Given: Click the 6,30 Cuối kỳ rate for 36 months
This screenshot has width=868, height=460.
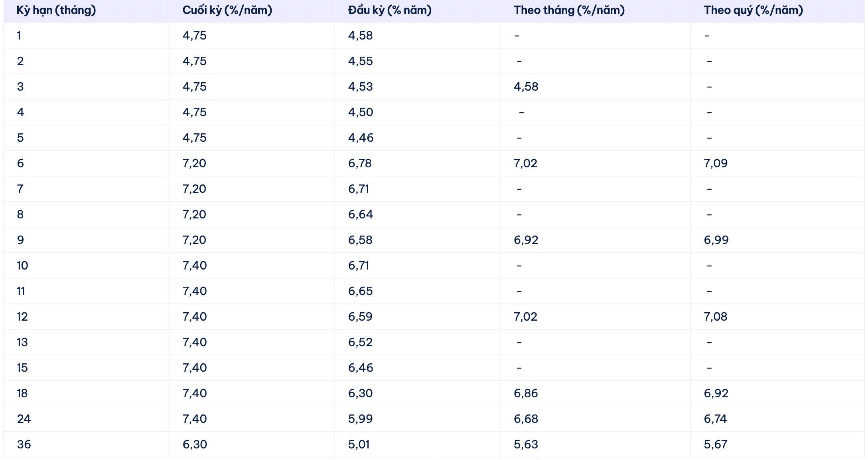Looking at the screenshot, I should coord(195,445).
